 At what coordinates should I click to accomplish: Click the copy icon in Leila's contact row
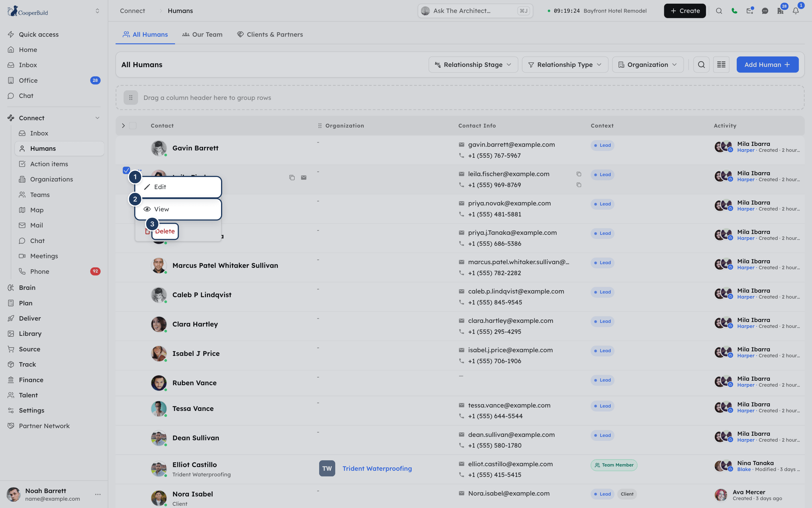point(292,178)
